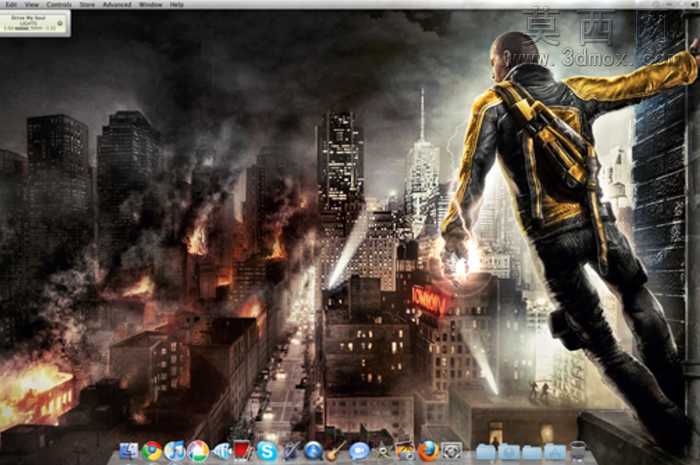Open the Window menu
Image resolution: width=700 pixels, height=465 pixels.
(x=150, y=4)
